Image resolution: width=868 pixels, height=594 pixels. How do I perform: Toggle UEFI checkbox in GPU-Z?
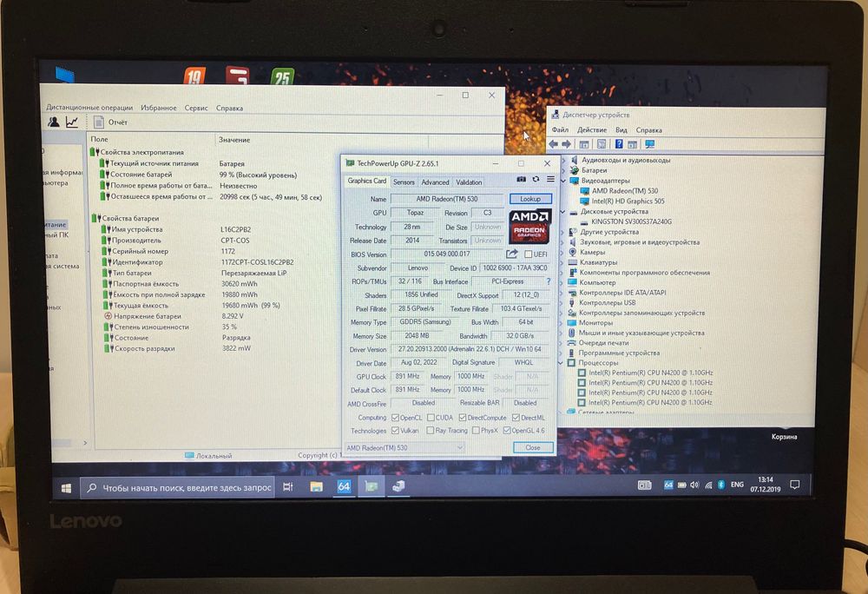tap(528, 254)
